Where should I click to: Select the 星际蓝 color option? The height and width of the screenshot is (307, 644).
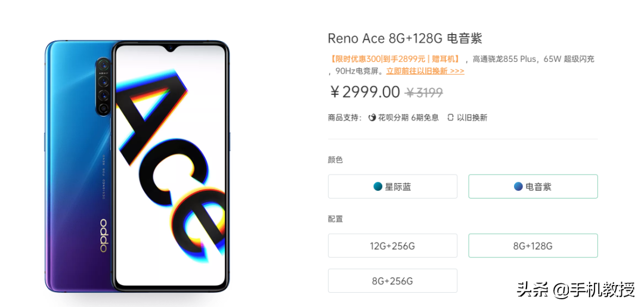click(x=392, y=187)
